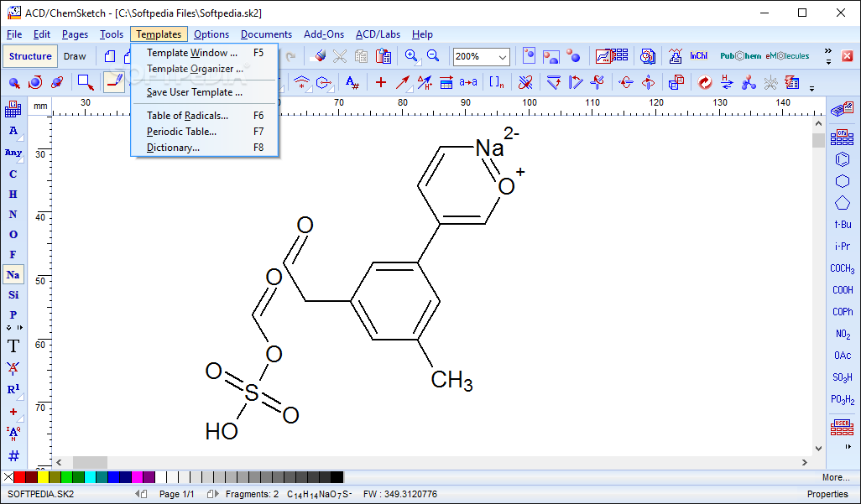Click the red plus Reaction Plus tool

pyautogui.click(x=380, y=82)
